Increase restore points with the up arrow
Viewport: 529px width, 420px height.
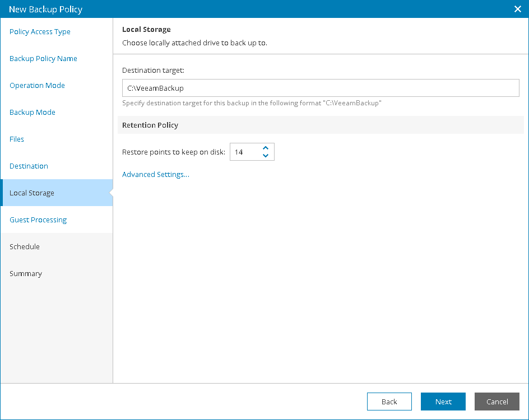coord(266,148)
